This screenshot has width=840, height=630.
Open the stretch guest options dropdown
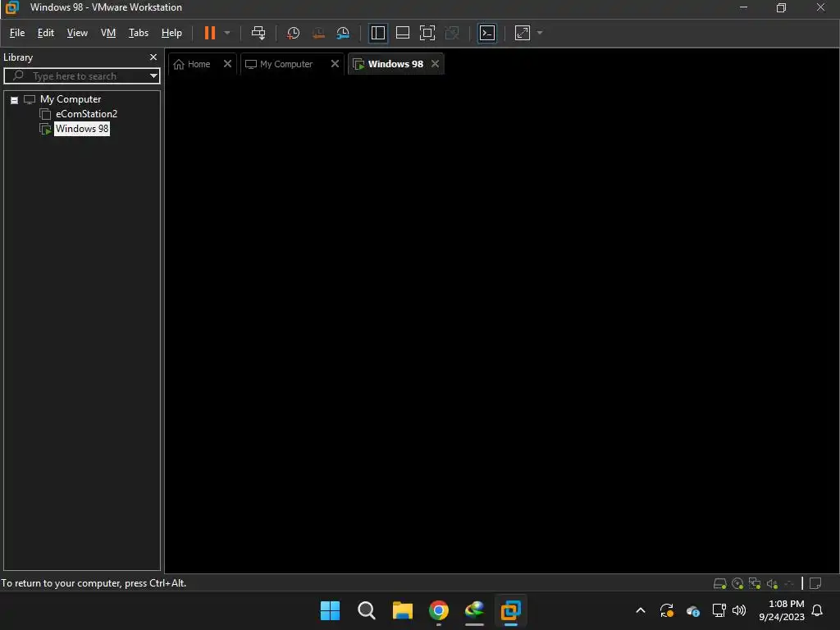[x=540, y=33]
